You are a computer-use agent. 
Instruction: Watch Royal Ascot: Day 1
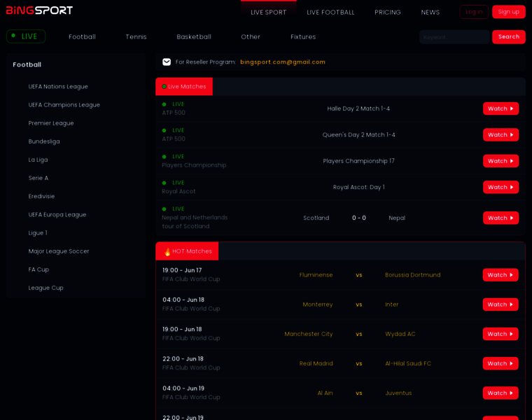coord(500,187)
